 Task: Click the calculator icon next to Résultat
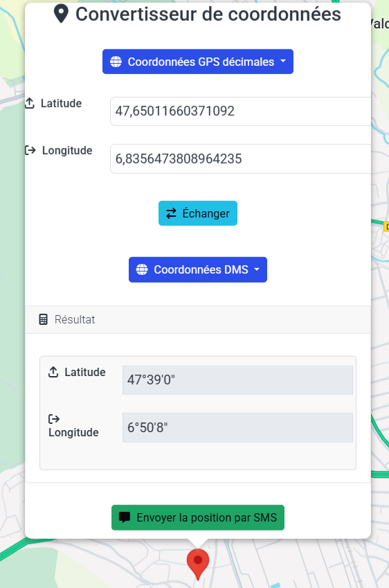tap(44, 319)
